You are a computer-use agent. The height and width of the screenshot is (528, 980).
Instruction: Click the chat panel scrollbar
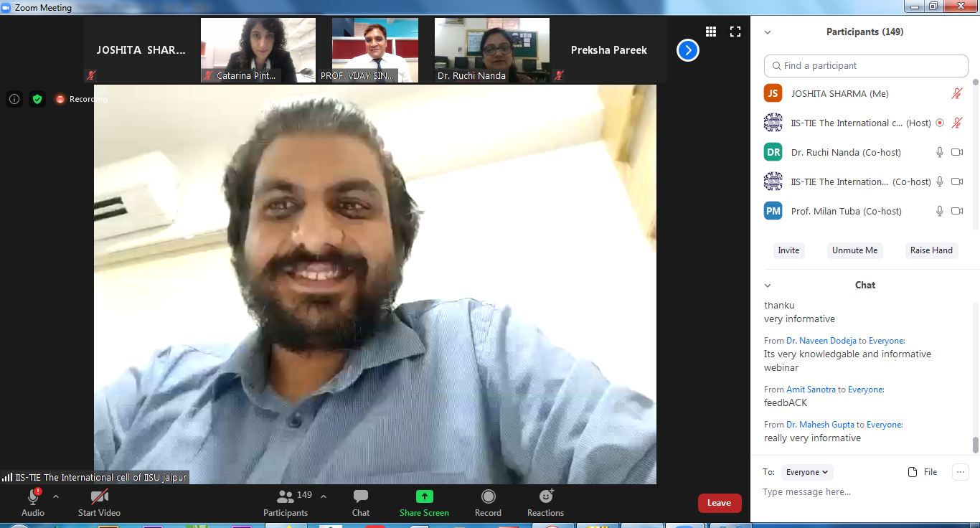[975, 445]
